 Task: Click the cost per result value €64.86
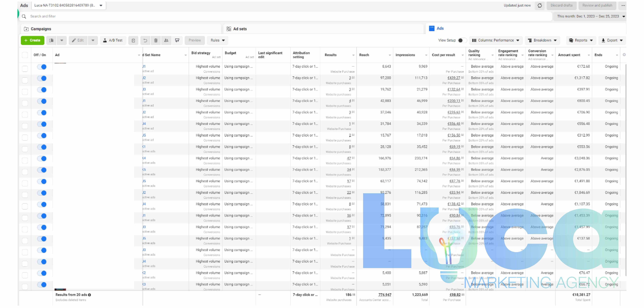(x=455, y=158)
